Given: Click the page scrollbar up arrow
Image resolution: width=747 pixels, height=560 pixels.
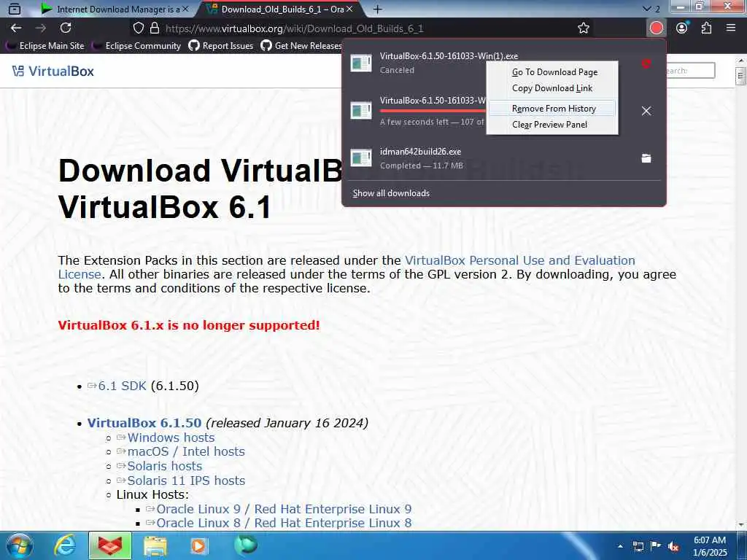Looking at the screenshot, I should tap(741, 61).
